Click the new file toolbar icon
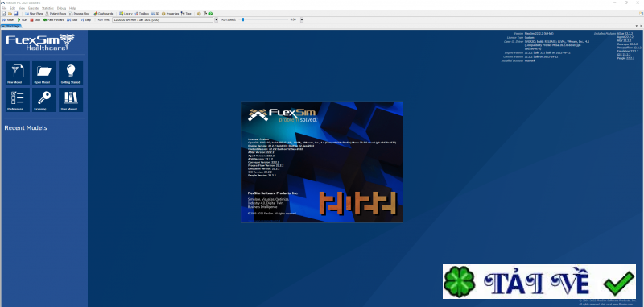Image resolution: width=644 pixels, height=307 pixels. pyautogui.click(x=5, y=14)
